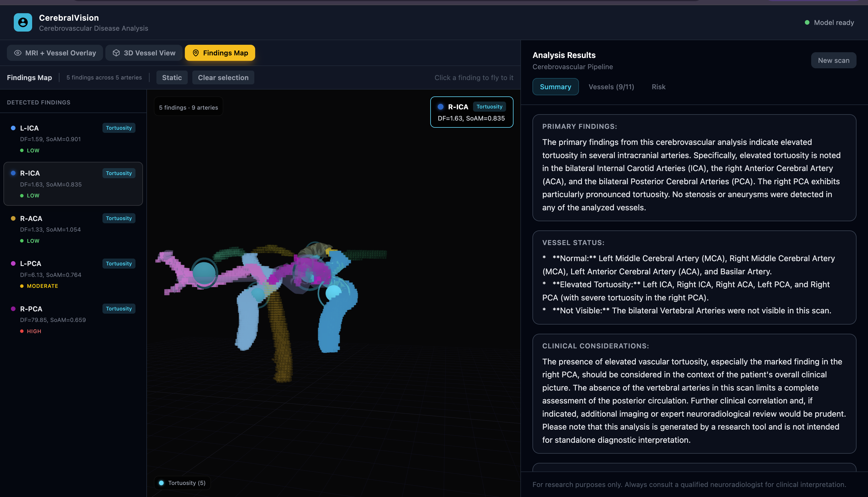Click the map pin icon on Findings Map
Screen dimensions: 868x497
[x=196, y=53]
